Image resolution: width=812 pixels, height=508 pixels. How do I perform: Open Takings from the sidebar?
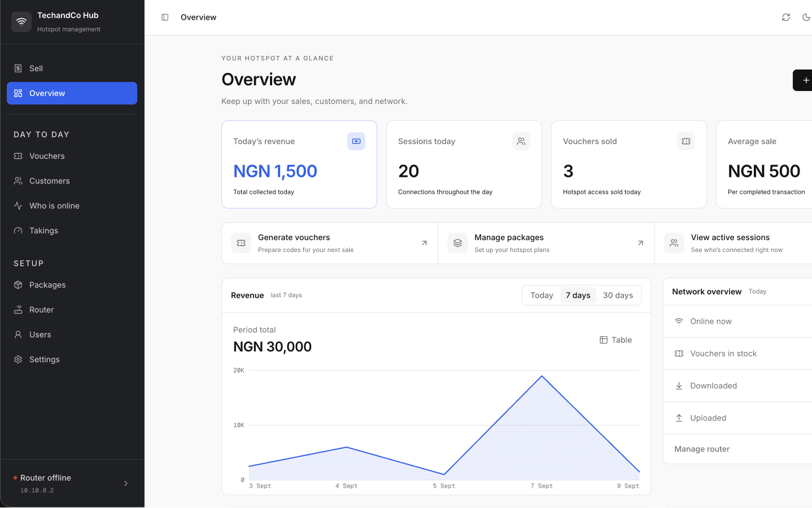[72, 231]
